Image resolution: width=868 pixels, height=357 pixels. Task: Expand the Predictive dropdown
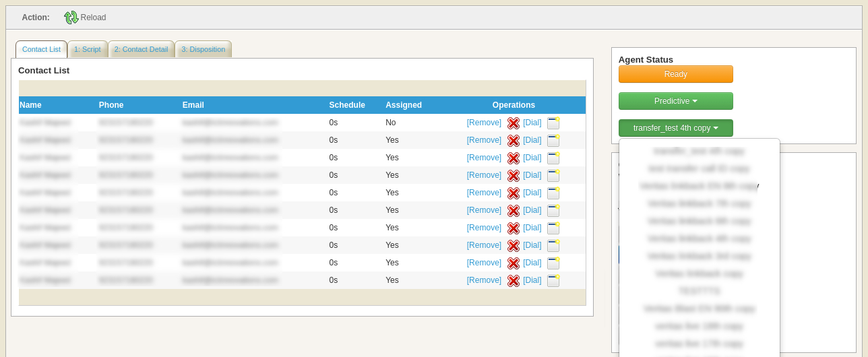tap(675, 101)
